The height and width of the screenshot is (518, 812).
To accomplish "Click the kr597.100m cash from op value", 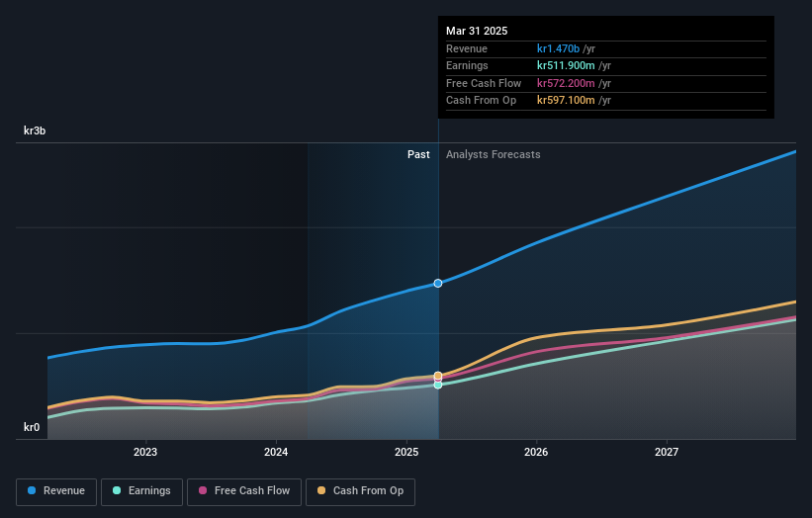I will (x=566, y=100).
